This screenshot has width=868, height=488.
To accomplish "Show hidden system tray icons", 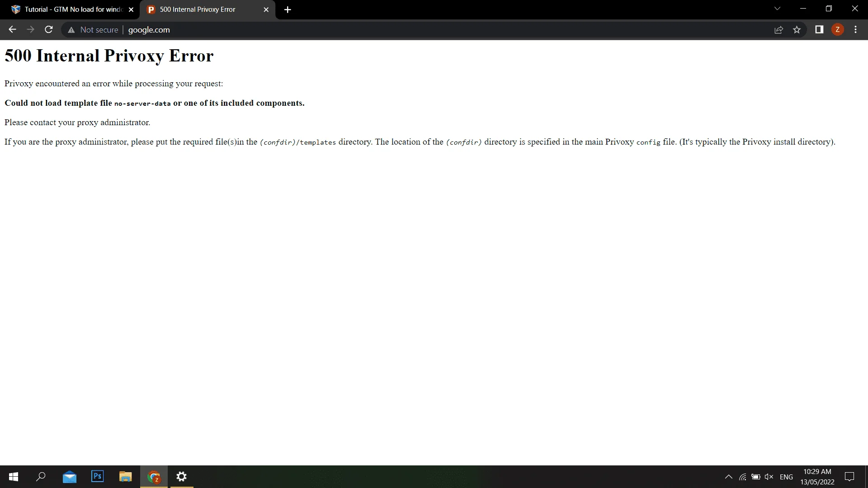I will click(x=729, y=477).
